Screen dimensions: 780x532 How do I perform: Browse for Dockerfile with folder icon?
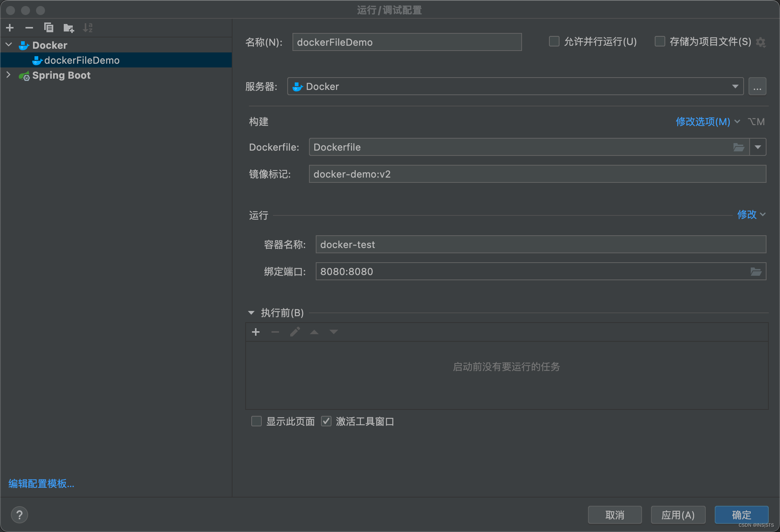(x=739, y=147)
